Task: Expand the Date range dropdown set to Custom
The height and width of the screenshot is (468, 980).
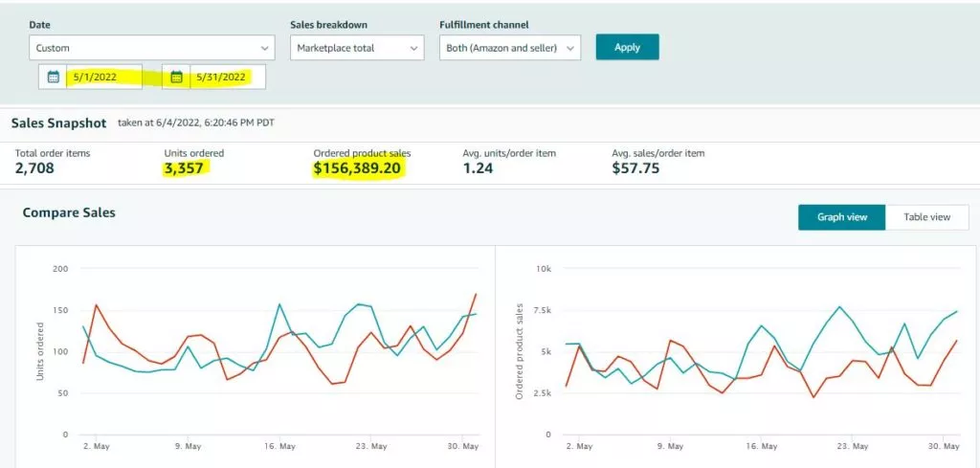Action: click(x=152, y=48)
